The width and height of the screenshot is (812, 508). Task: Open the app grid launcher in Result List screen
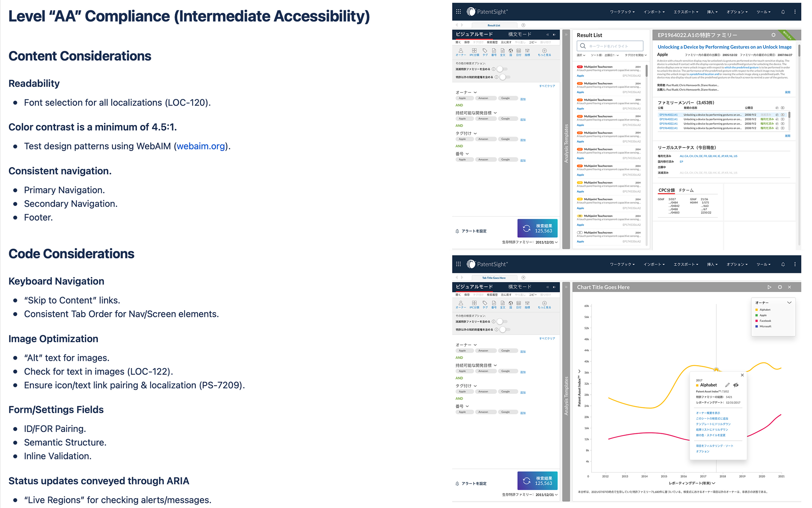(458, 12)
